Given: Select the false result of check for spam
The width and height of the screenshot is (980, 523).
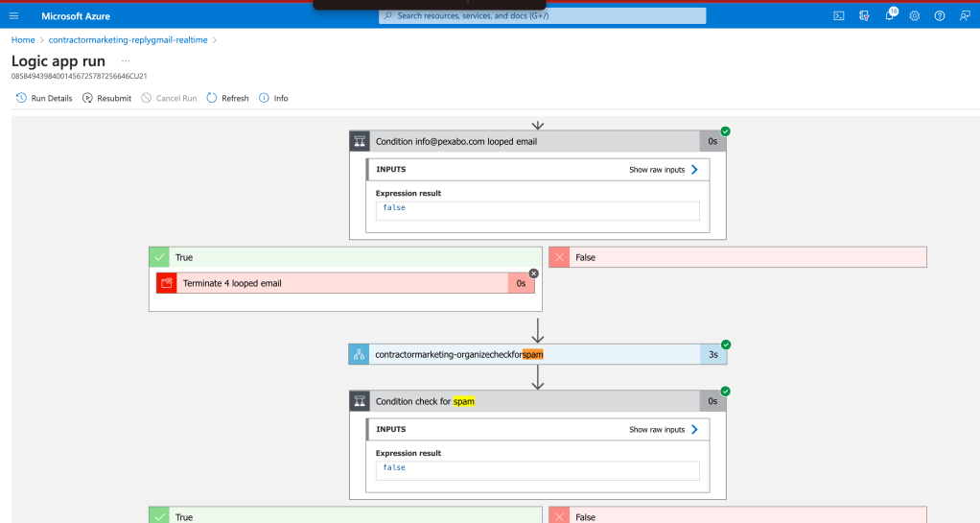Looking at the screenshot, I should 538,471.
